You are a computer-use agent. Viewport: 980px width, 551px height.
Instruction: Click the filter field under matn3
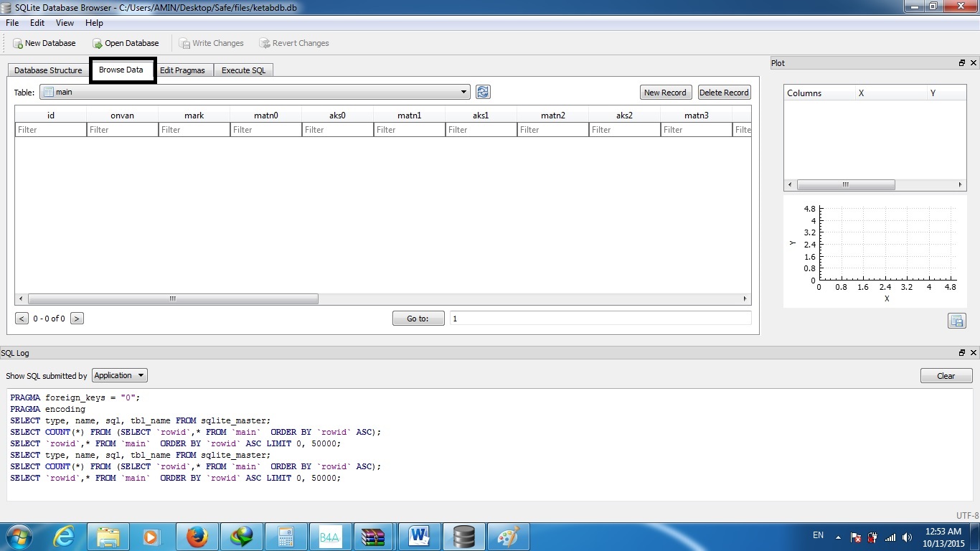point(697,130)
